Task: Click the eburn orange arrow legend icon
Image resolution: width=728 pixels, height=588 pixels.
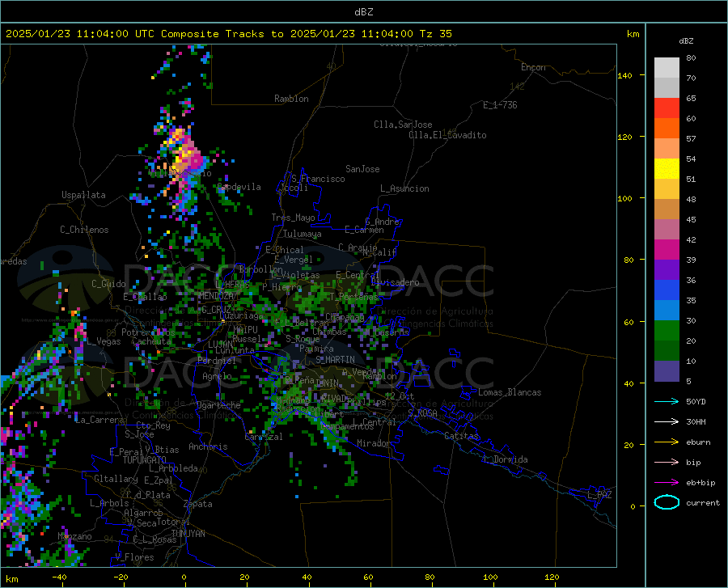Action: click(667, 442)
